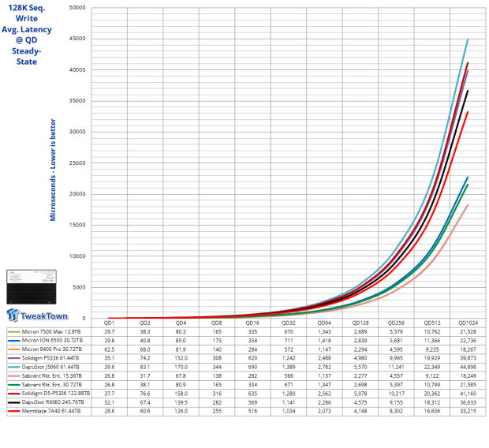Click the QD16 axis label

(x=252, y=323)
